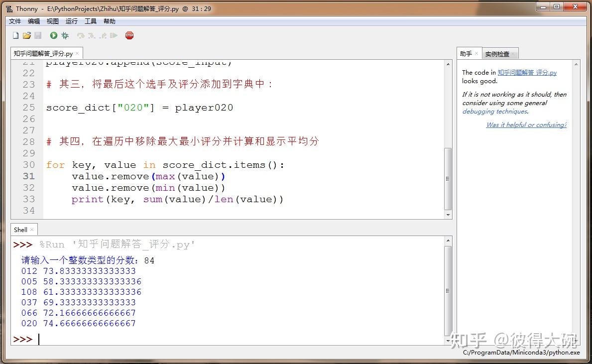The width and height of the screenshot is (592, 364).
Task: Click the value.remove(min(value)) code line
Action: tap(148, 188)
